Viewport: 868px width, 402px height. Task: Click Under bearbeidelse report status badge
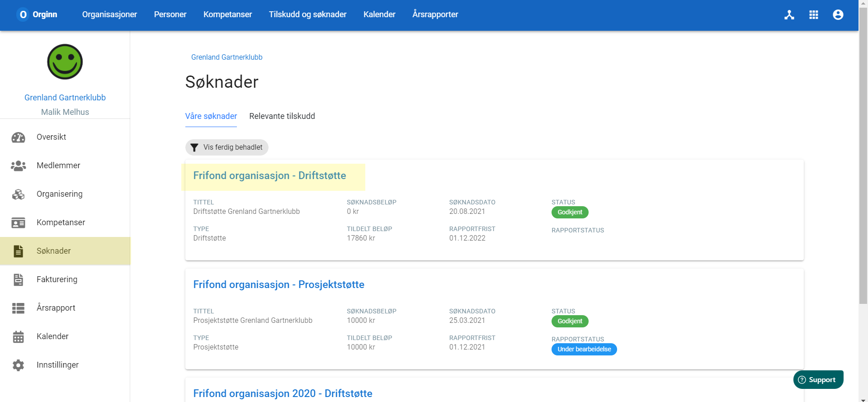coord(584,349)
